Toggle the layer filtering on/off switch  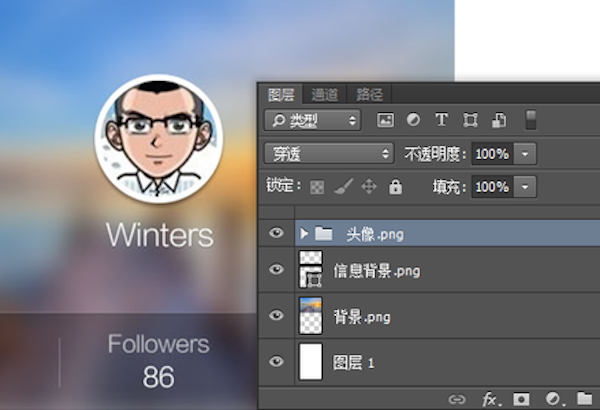(x=530, y=120)
